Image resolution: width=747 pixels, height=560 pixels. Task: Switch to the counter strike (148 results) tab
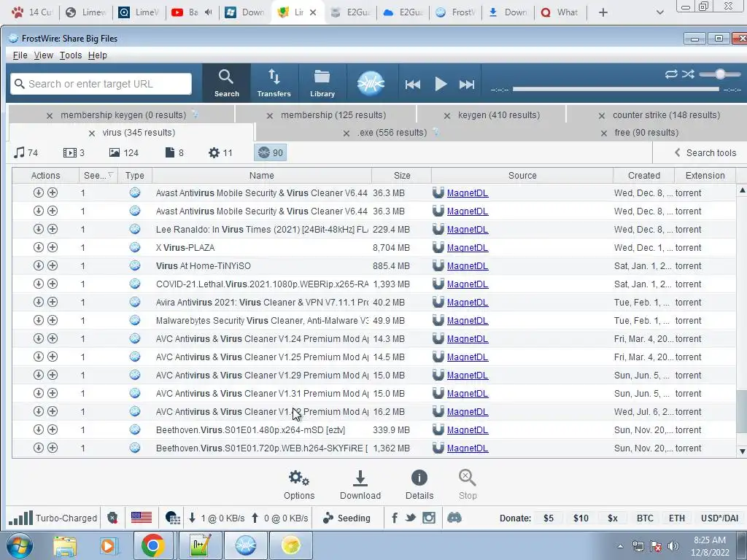click(x=666, y=115)
